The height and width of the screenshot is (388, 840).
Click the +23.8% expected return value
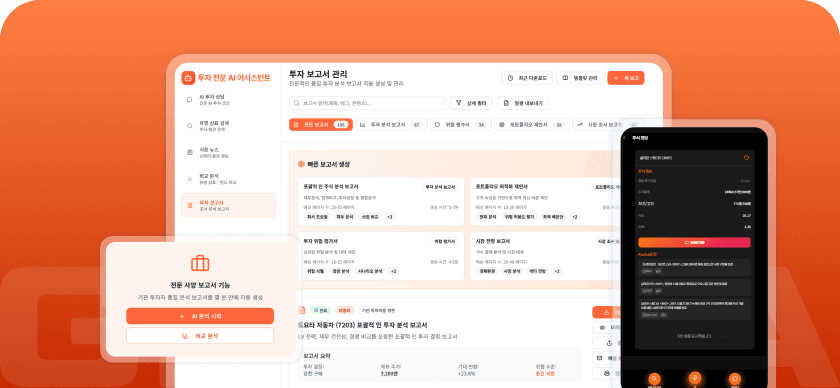point(467,374)
